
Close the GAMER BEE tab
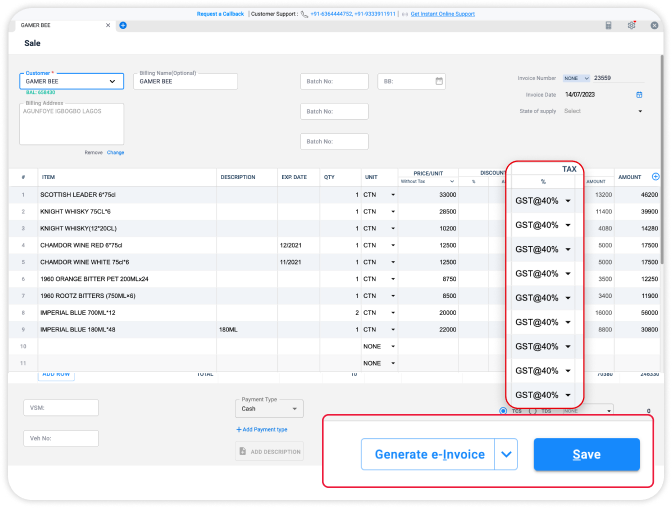coord(107,25)
